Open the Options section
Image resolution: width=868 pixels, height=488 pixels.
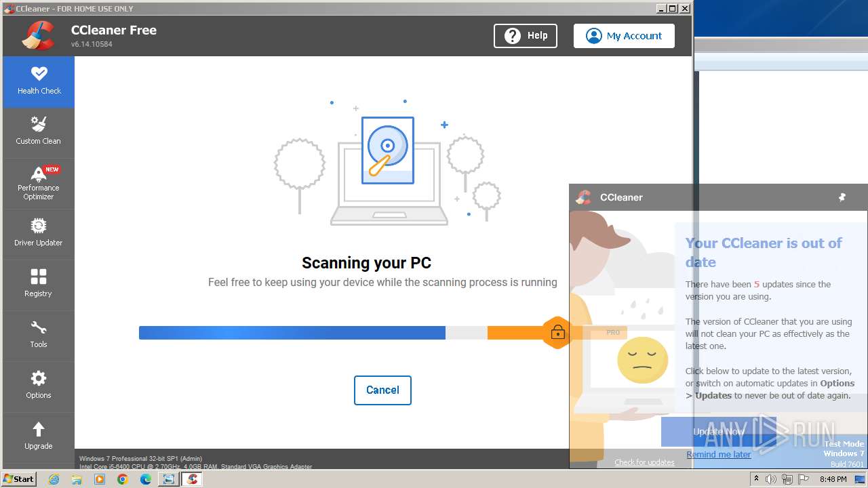tap(39, 386)
